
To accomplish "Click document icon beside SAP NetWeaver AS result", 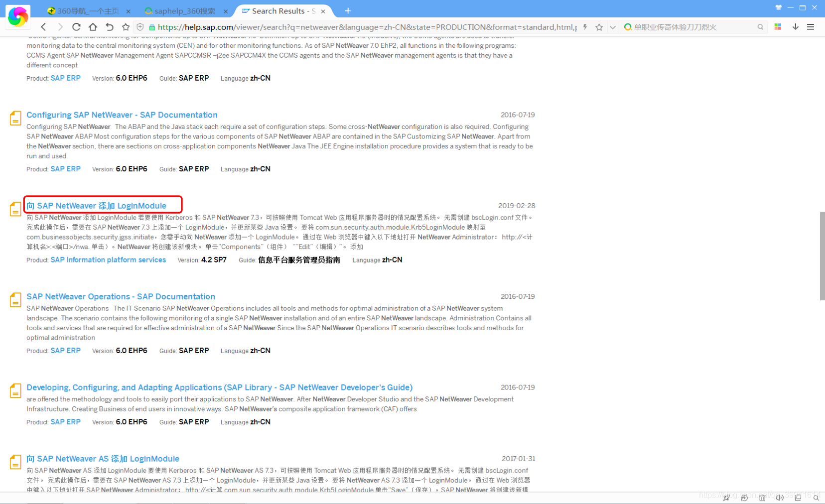I will pos(15,462).
